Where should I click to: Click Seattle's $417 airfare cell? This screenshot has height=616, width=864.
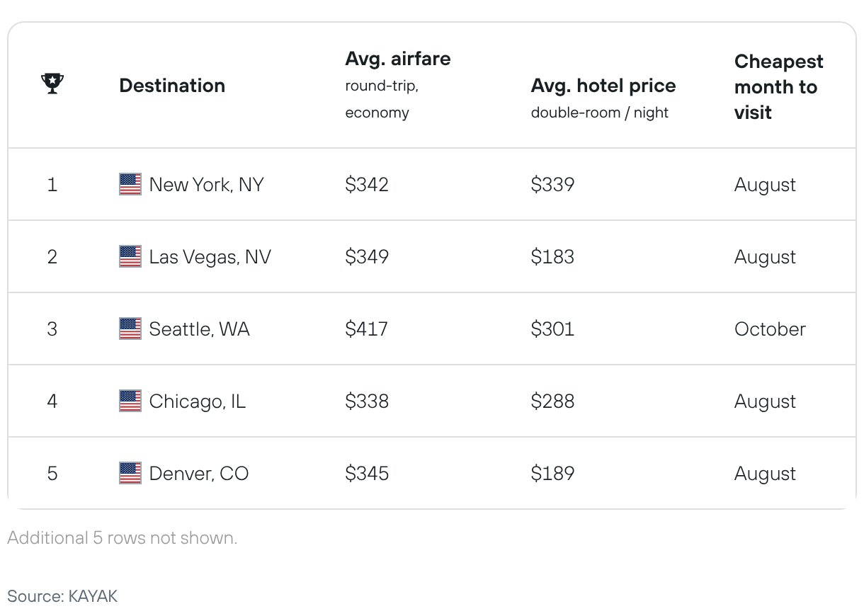point(366,329)
